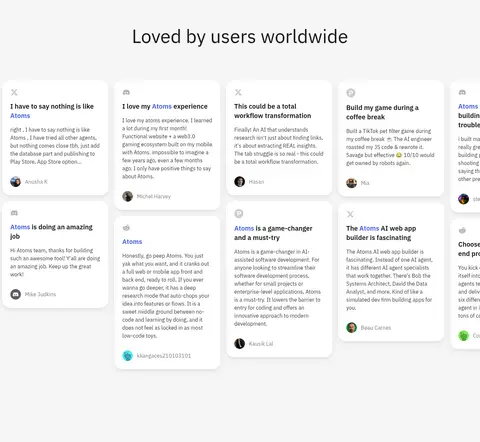Click the review text starting 'Hi Atoms team, thanks'
Viewport: 480px width, 442px height.
(x=55, y=262)
